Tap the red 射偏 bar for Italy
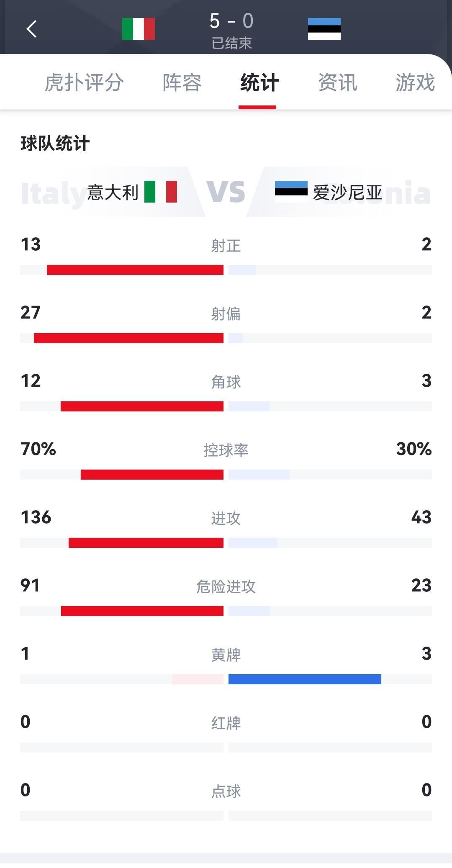The height and width of the screenshot is (868, 452). 128,338
